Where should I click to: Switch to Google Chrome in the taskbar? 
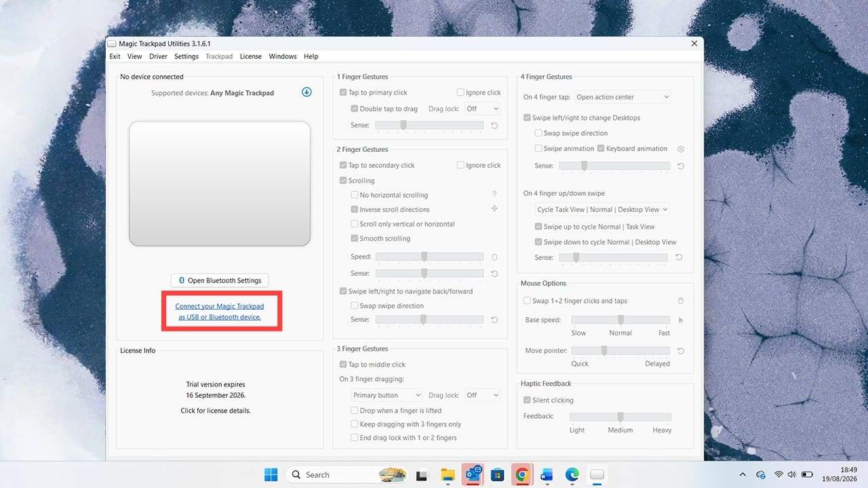[522, 474]
